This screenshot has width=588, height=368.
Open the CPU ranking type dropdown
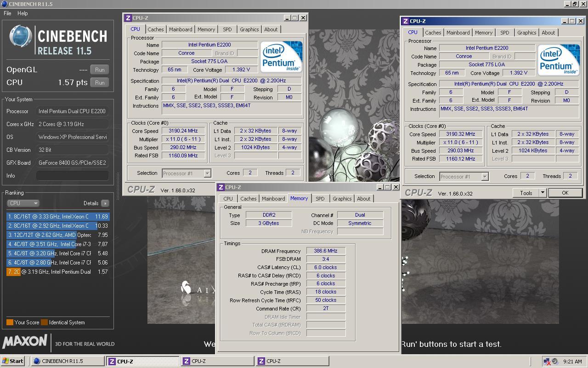coord(23,203)
